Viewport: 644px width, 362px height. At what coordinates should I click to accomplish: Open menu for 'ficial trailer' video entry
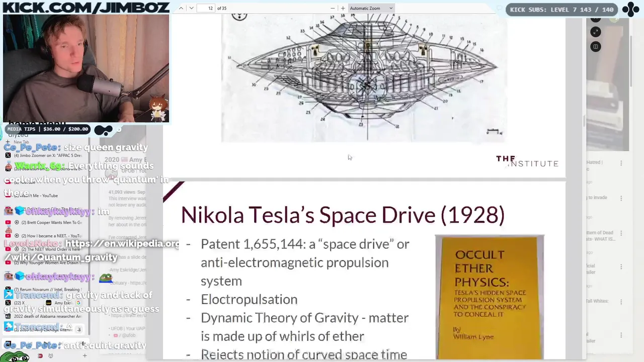(x=621, y=266)
